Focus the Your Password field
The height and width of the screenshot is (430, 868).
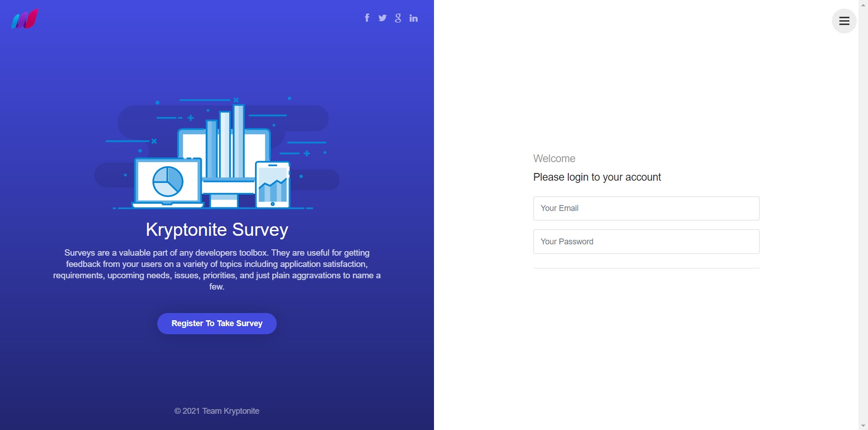[646, 242]
